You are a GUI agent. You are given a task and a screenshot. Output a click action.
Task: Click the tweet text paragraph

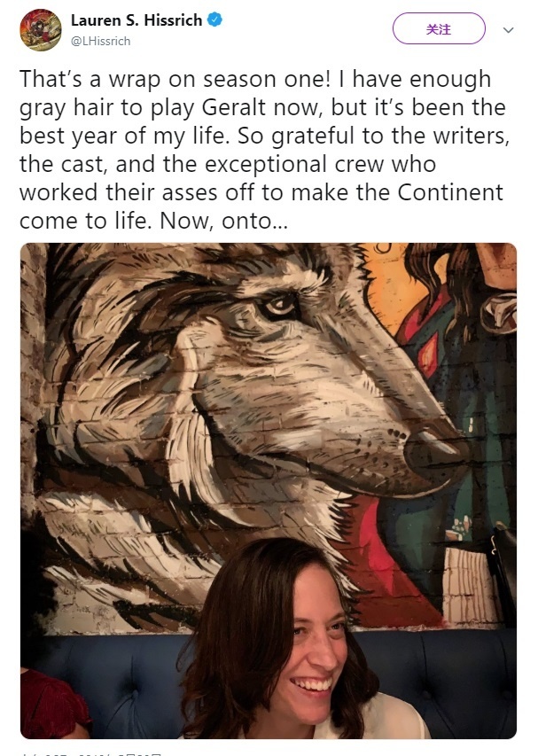coord(264,150)
